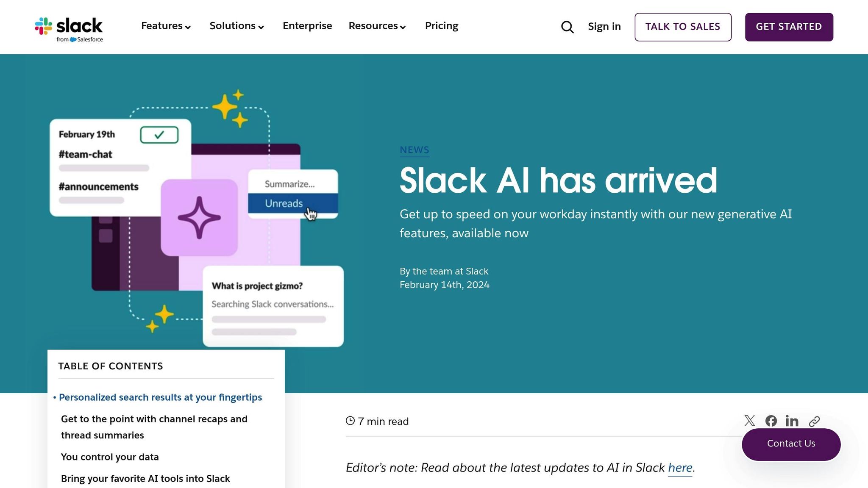Jump to 'You control your data' section
Viewport: 868px width, 488px height.
(110, 457)
